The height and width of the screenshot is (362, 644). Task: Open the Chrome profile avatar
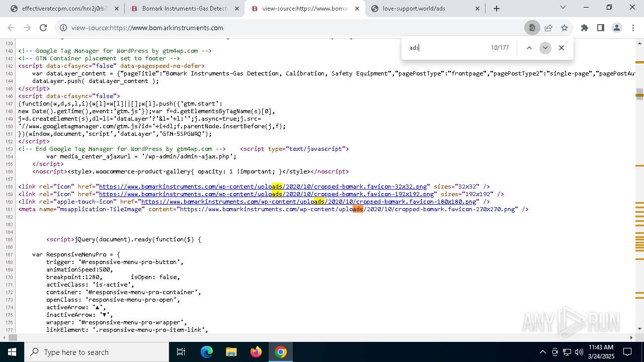click(617, 28)
